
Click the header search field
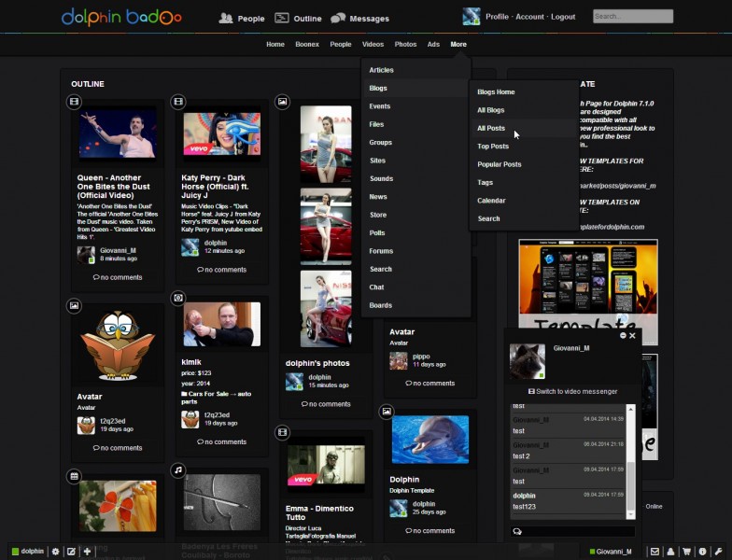(x=633, y=17)
